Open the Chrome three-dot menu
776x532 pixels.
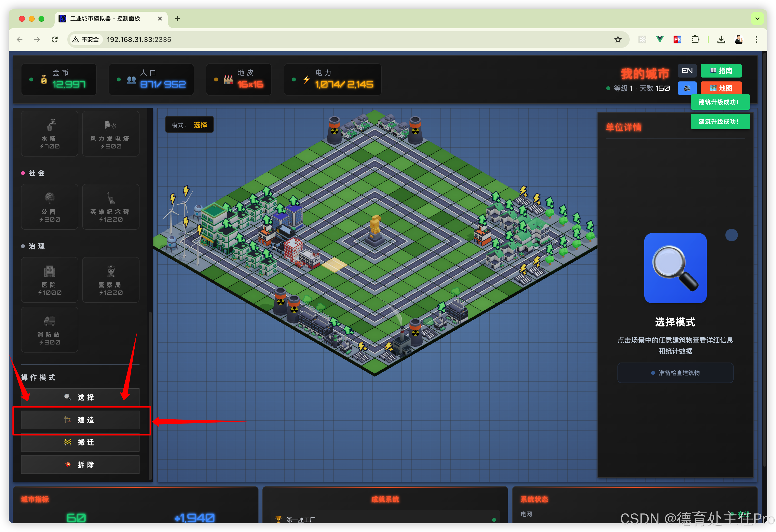756,40
